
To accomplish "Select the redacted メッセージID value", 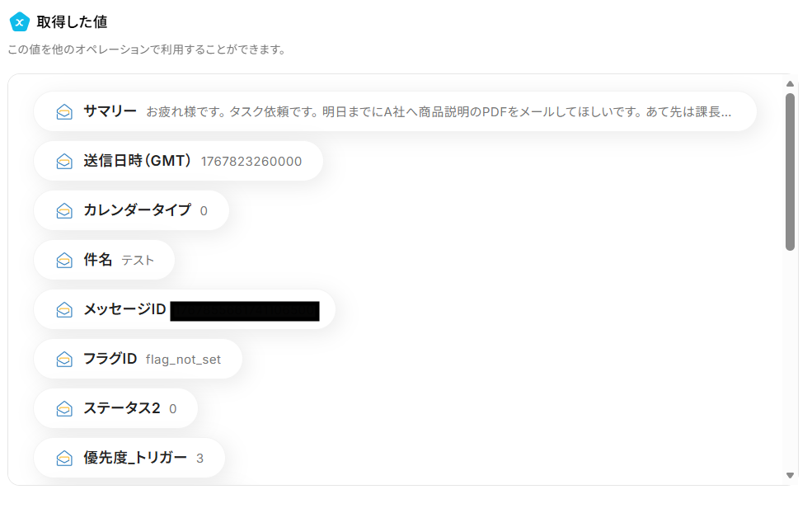I will click(x=245, y=311).
